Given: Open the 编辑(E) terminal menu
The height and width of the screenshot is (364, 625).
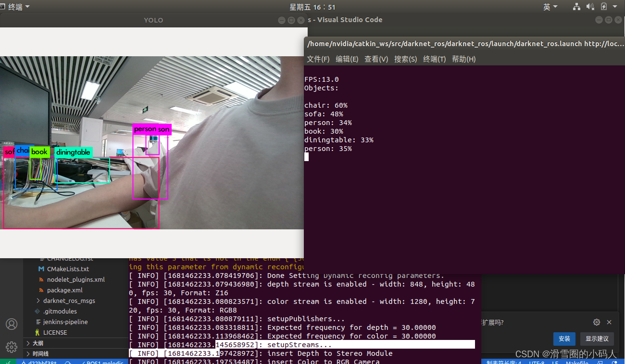Looking at the screenshot, I should 347,59.
